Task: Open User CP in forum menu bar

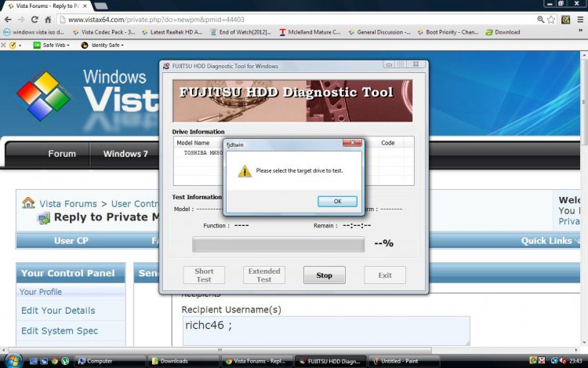Action: [71, 241]
